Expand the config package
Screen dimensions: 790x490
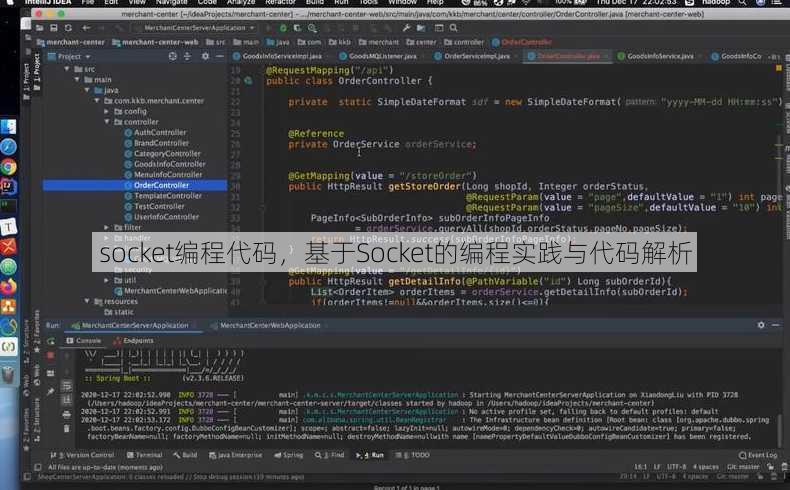coord(106,111)
